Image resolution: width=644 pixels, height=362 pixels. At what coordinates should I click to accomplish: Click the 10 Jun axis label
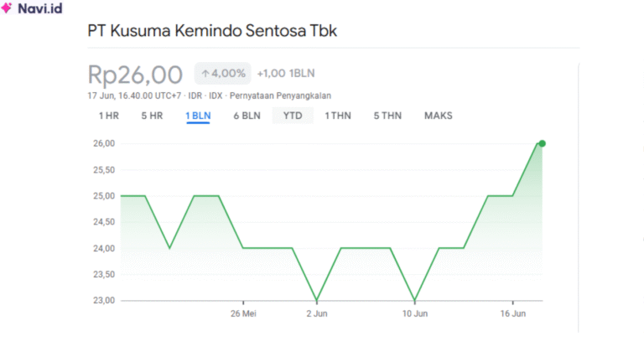415,313
